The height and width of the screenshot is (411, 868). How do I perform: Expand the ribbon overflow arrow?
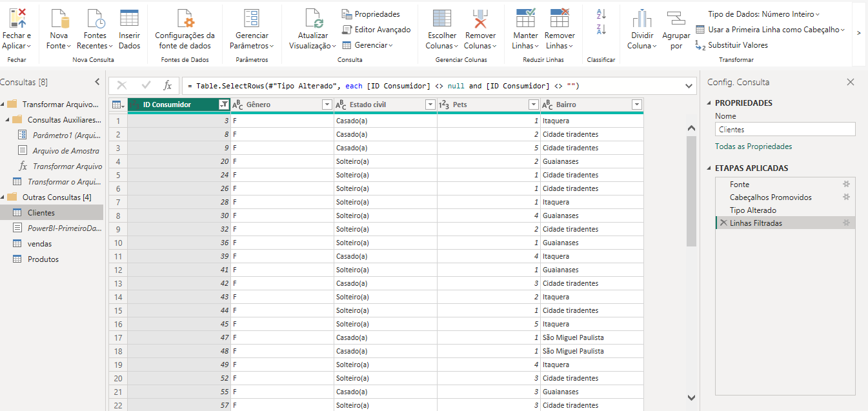[859, 32]
